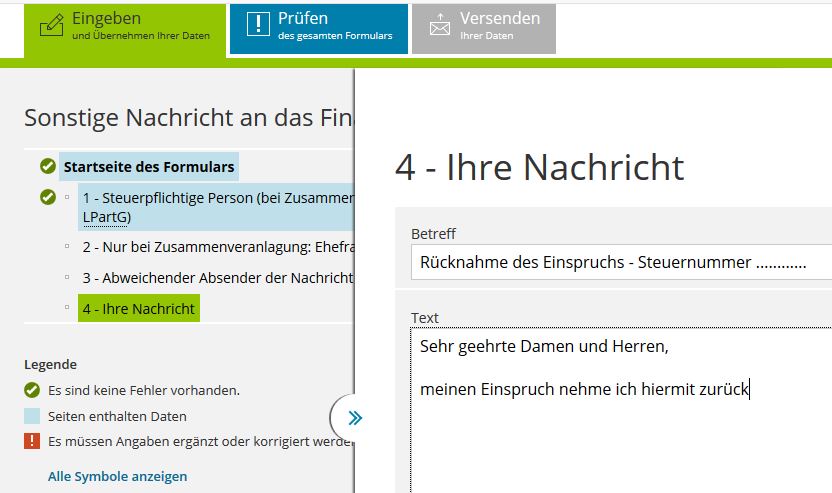Click the exclamation icon on the Prüfen tab
Image resolution: width=832 pixels, height=493 pixels.
point(259,26)
